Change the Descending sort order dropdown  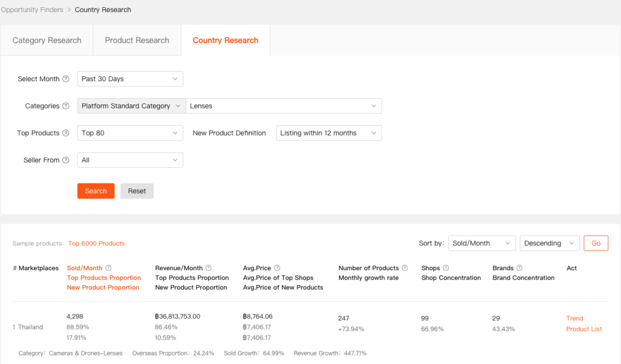[x=549, y=243]
